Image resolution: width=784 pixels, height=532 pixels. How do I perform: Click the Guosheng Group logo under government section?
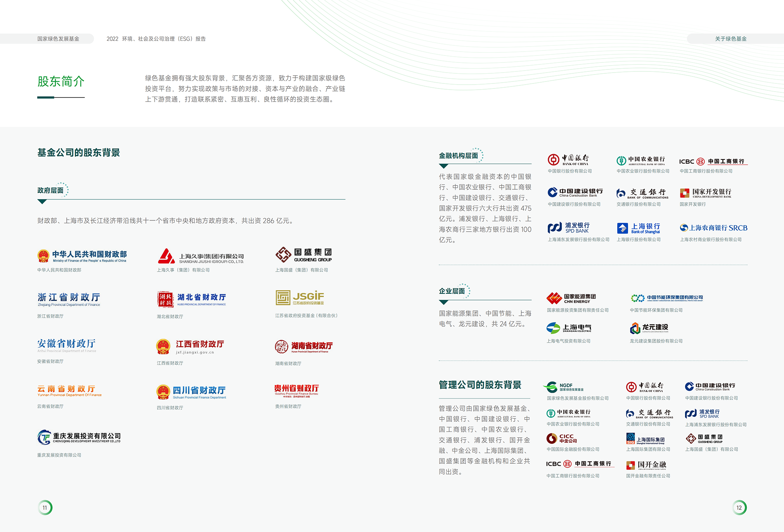tap(304, 255)
